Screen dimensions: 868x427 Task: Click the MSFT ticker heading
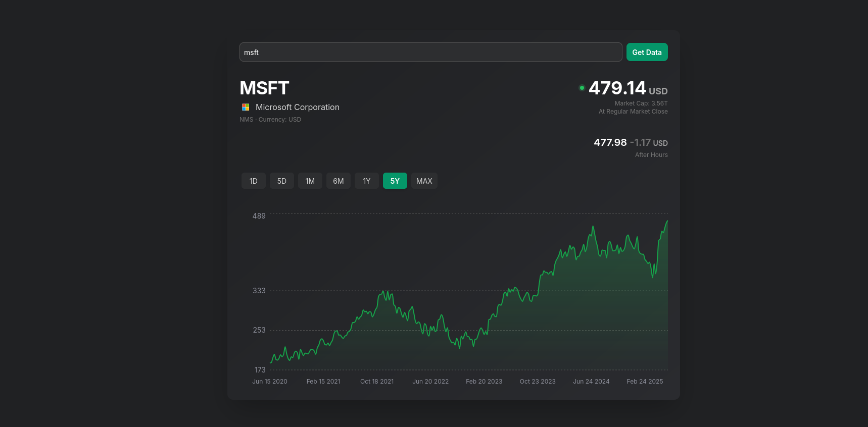[x=264, y=88]
